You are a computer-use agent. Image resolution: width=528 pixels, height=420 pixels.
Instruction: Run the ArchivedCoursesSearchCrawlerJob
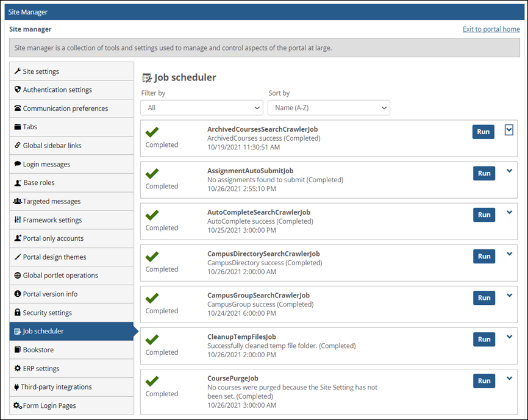[x=483, y=132]
